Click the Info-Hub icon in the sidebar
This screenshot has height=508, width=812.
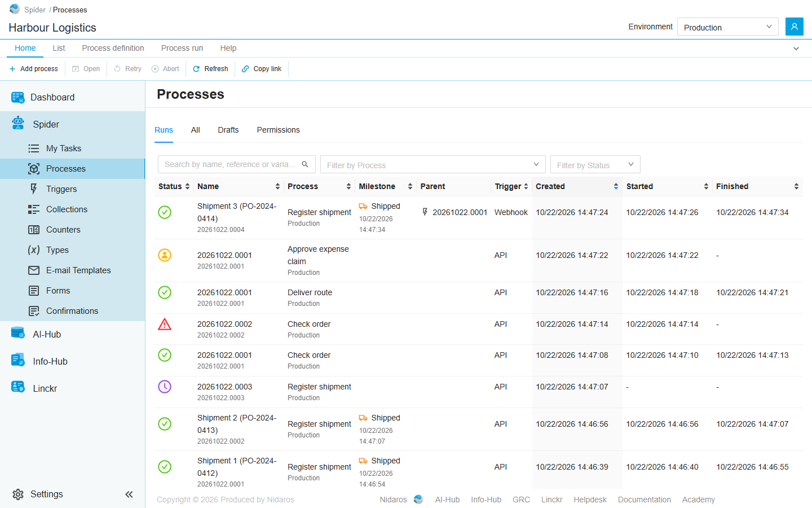click(x=18, y=360)
